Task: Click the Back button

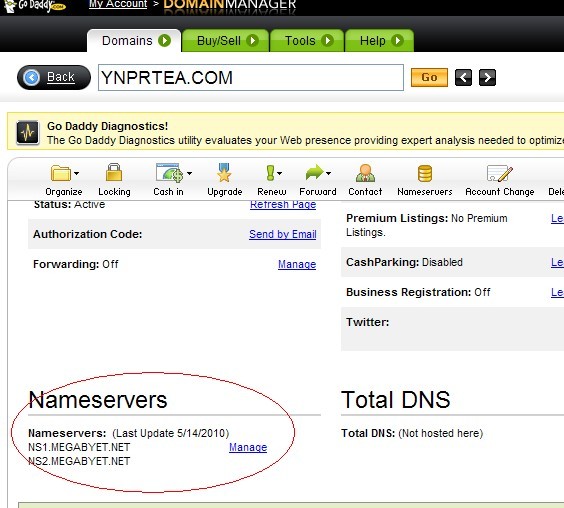Action: 54,77
